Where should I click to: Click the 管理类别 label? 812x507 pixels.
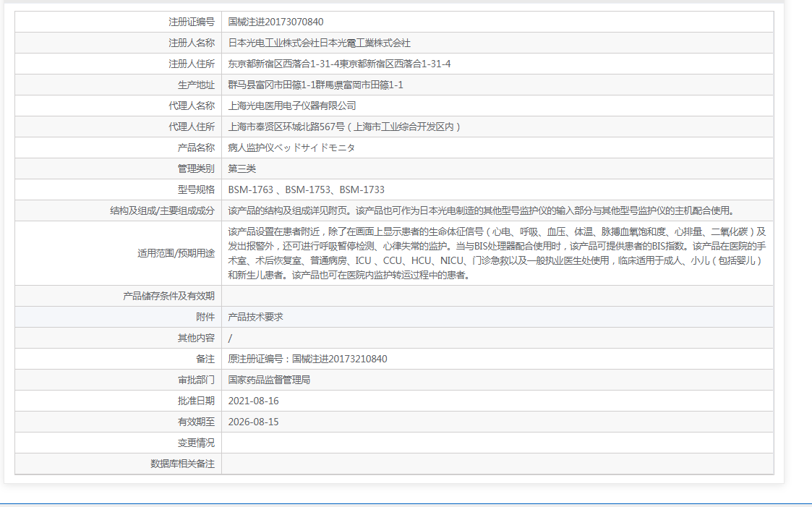point(196,169)
